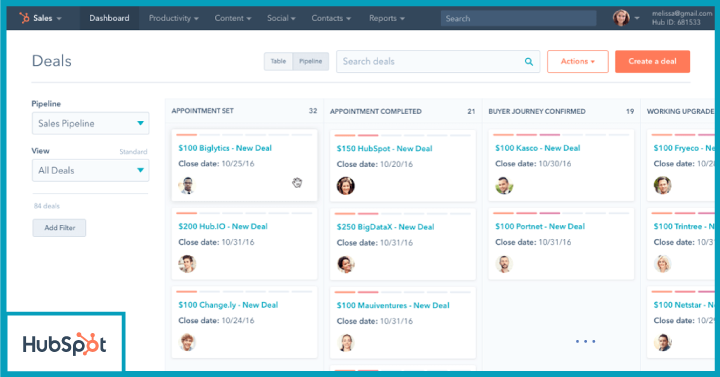Open the $100 Change.ly - New Deal link
Screen dimensions: 720x377
tap(228, 305)
